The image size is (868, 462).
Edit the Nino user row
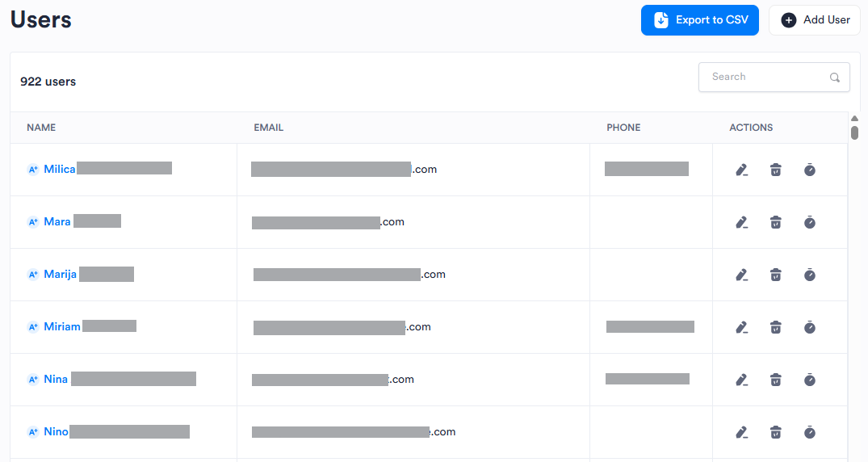[x=742, y=432]
